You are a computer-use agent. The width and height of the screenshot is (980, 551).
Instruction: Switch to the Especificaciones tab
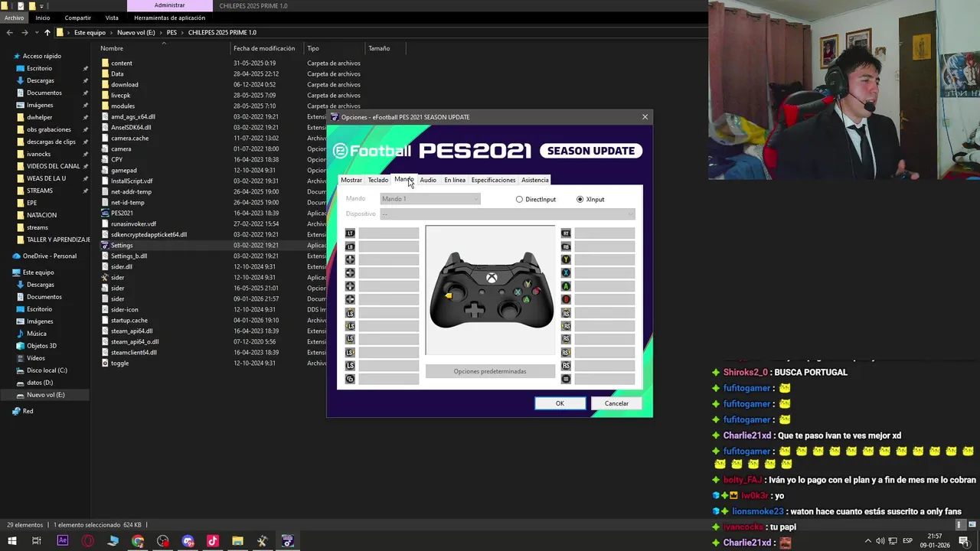tap(493, 180)
